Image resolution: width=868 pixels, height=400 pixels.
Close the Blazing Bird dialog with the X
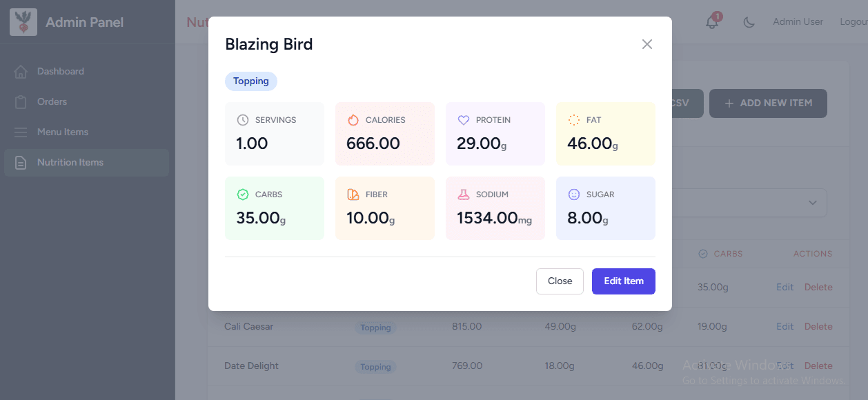(x=647, y=44)
